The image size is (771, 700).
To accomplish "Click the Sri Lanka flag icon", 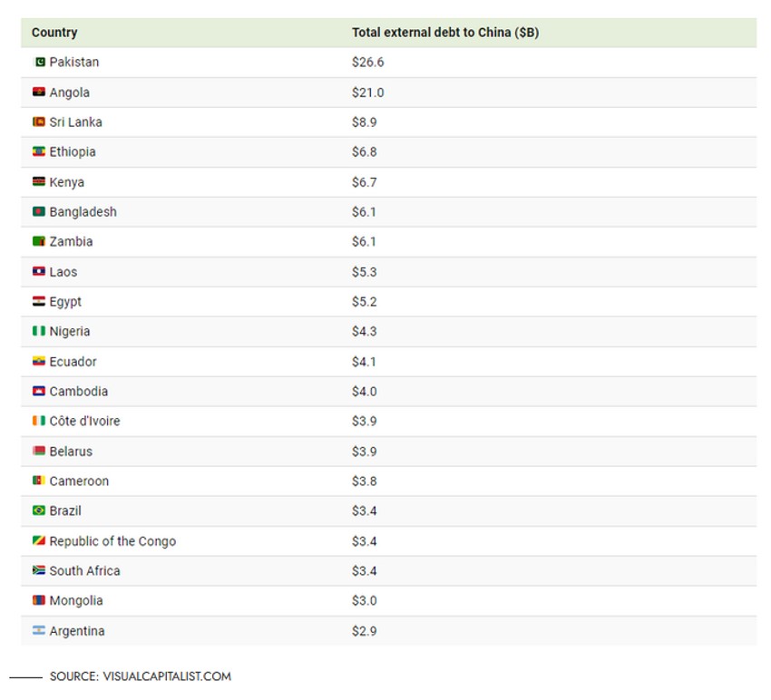I will 38,122.
